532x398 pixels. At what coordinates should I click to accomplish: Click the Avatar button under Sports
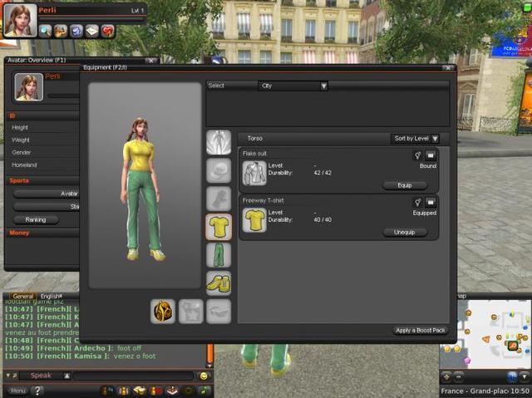[47, 194]
